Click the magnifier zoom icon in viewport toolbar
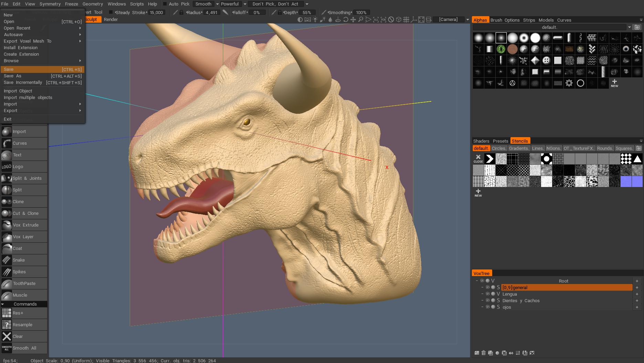 (360, 20)
